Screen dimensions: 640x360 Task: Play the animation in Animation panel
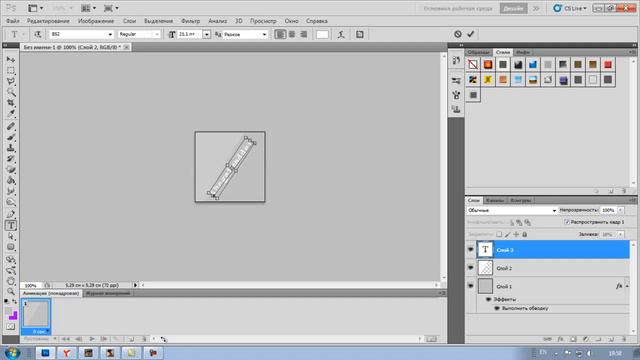click(x=92, y=339)
